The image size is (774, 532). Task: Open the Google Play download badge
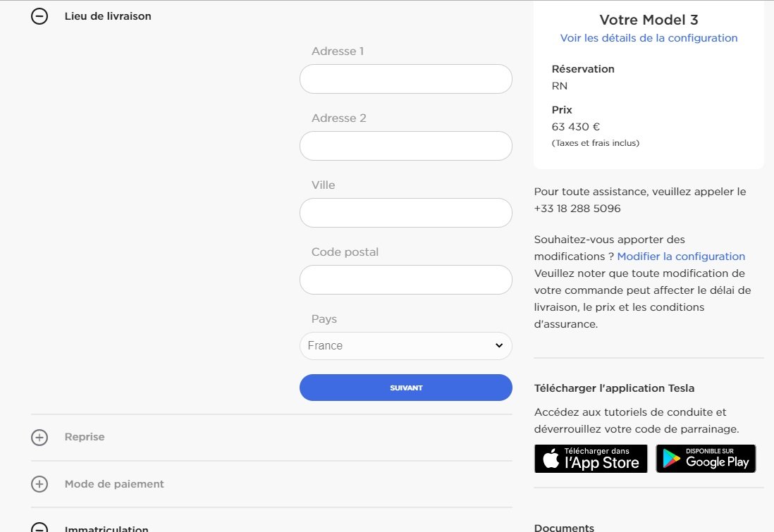point(706,459)
